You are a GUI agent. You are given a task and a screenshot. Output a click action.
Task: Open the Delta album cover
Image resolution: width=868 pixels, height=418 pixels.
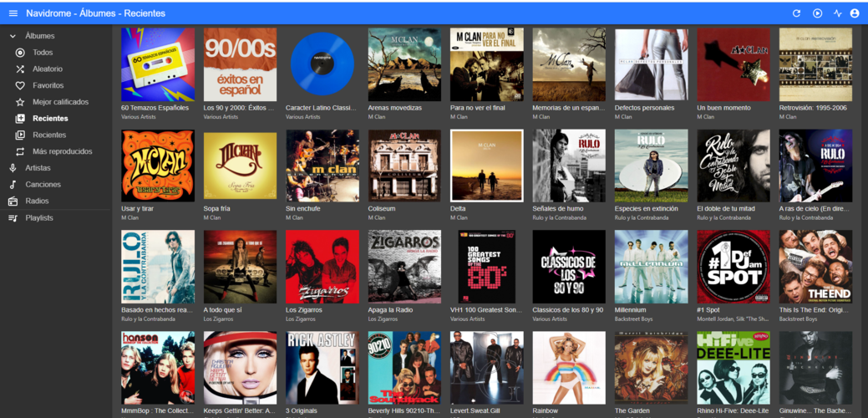pyautogui.click(x=486, y=166)
